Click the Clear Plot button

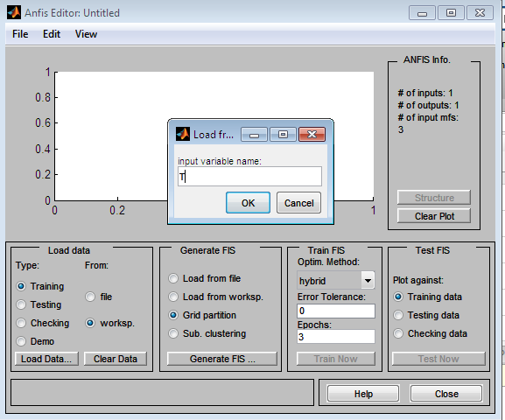click(x=434, y=216)
